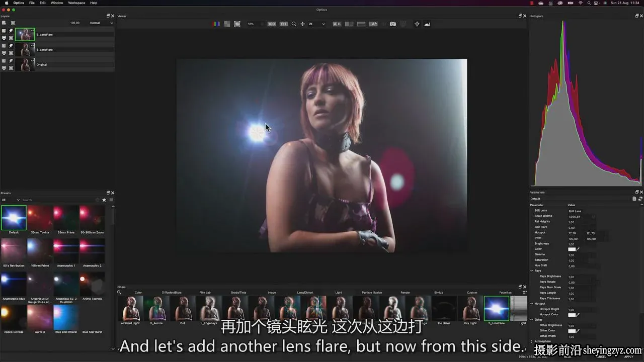Open the Normal blend mode dropdown
The height and width of the screenshot is (362, 644).
pos(102,23)
